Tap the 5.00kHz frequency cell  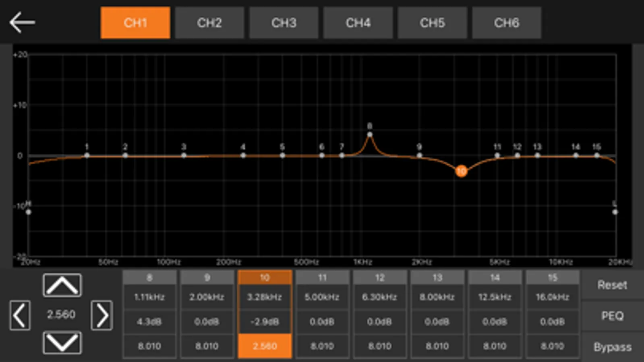click(322, 297)
